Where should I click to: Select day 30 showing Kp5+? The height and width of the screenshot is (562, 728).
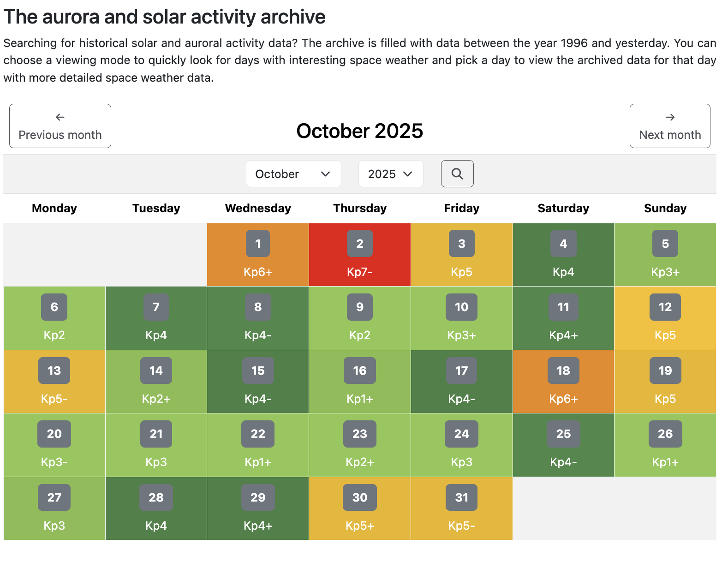point(359,508)
